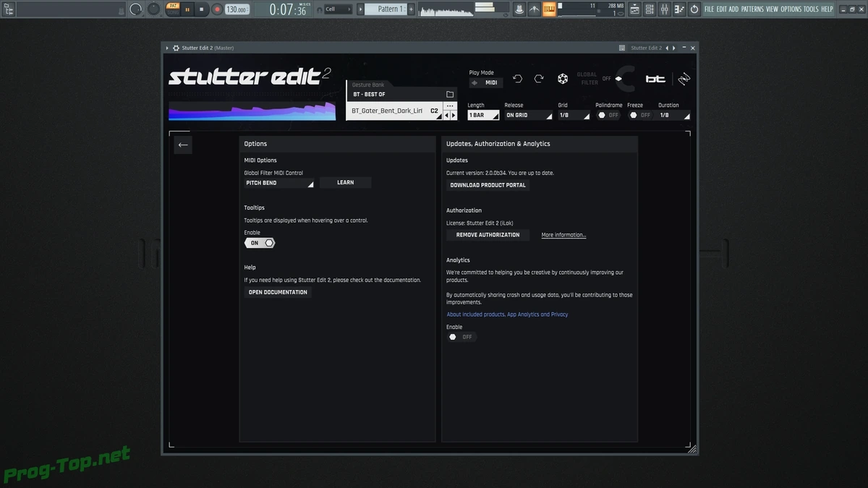The image size is (868, 488).
Task: Go to the next gesture preset arrow
Action: point(454,115)
